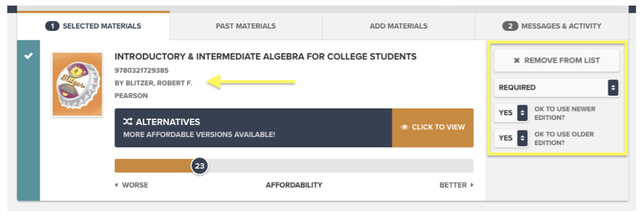Click the eye icon beside Click to View
Image resolution: width=644 pixels, height=215 pixels.
404,127
